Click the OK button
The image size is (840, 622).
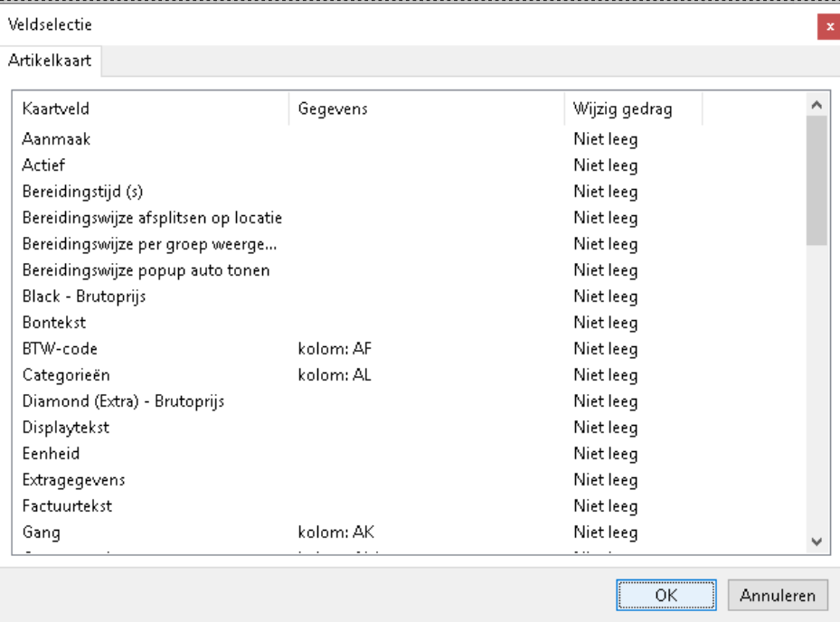666,596
